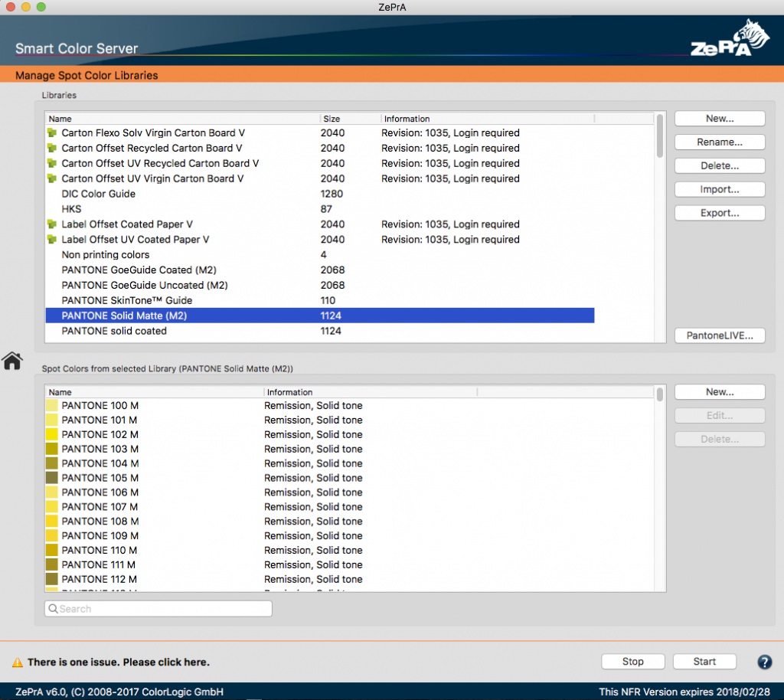Click the NFR version expiry notice
Viewport: 784px width, 700px height.
(684, 692)
